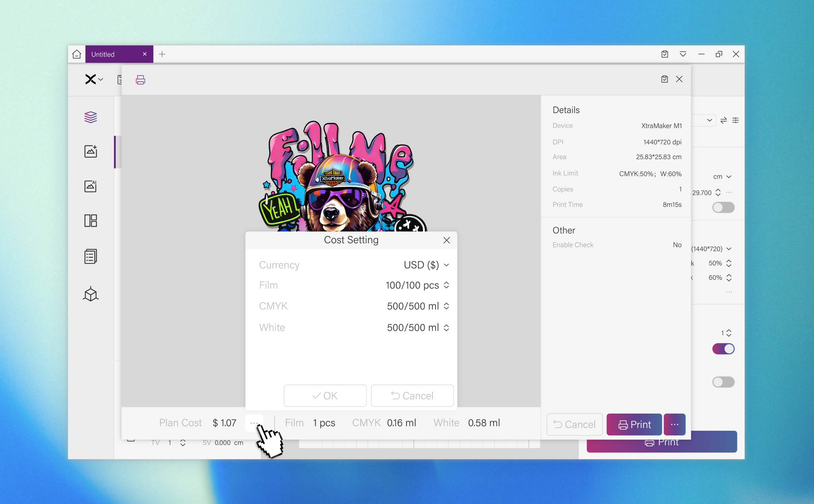The image size is (814, 504).
Task: Confirm cost settings with OK
Action: [325, 395]
